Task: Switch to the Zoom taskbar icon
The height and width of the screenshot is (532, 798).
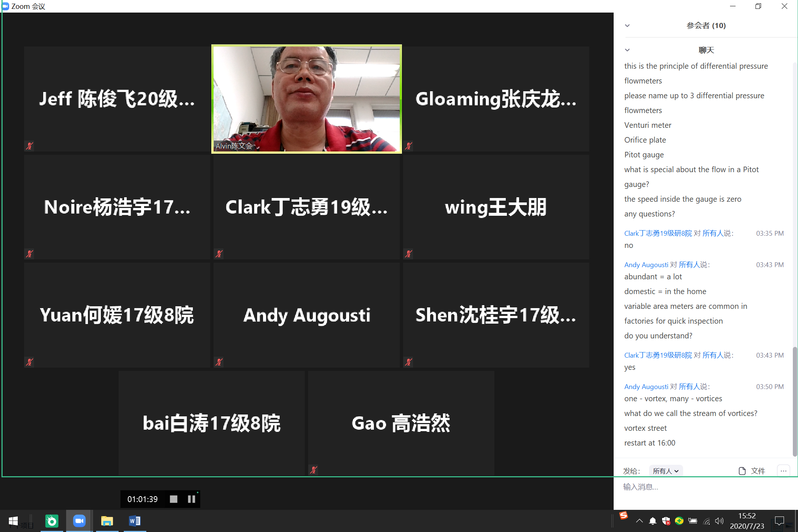Action: pos(79,521)
